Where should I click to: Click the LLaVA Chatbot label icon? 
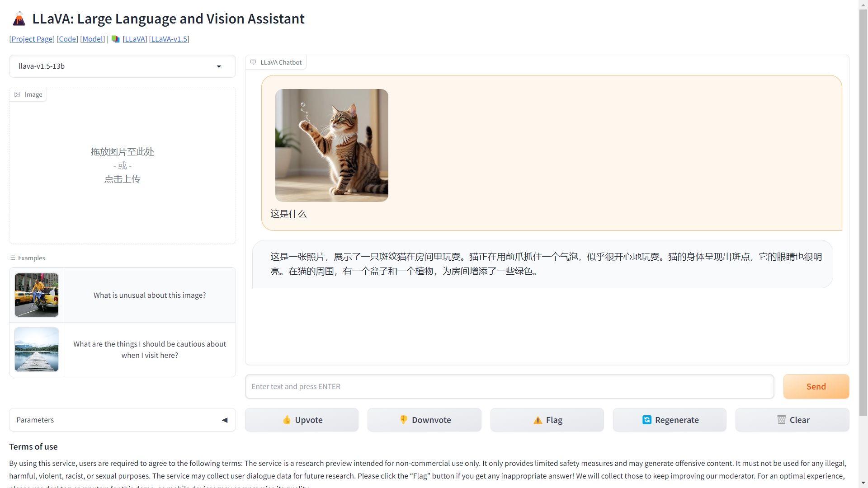coord(253,62)
